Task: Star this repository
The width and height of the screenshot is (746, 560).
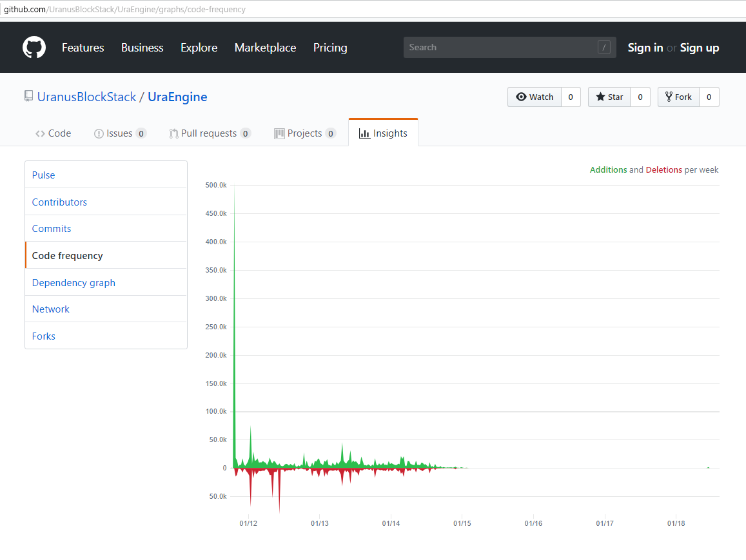Action: pos(609,97)
